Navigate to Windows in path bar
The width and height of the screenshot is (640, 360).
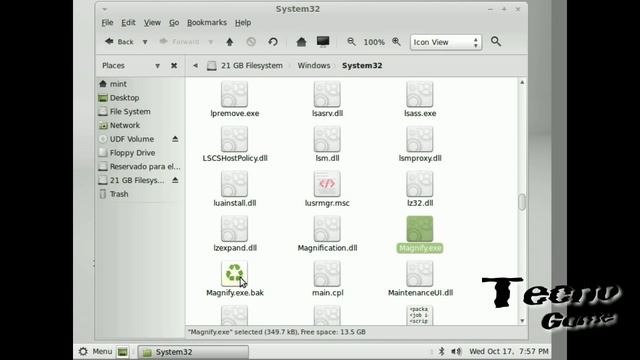pyautogui.click(x=313, y=65)
